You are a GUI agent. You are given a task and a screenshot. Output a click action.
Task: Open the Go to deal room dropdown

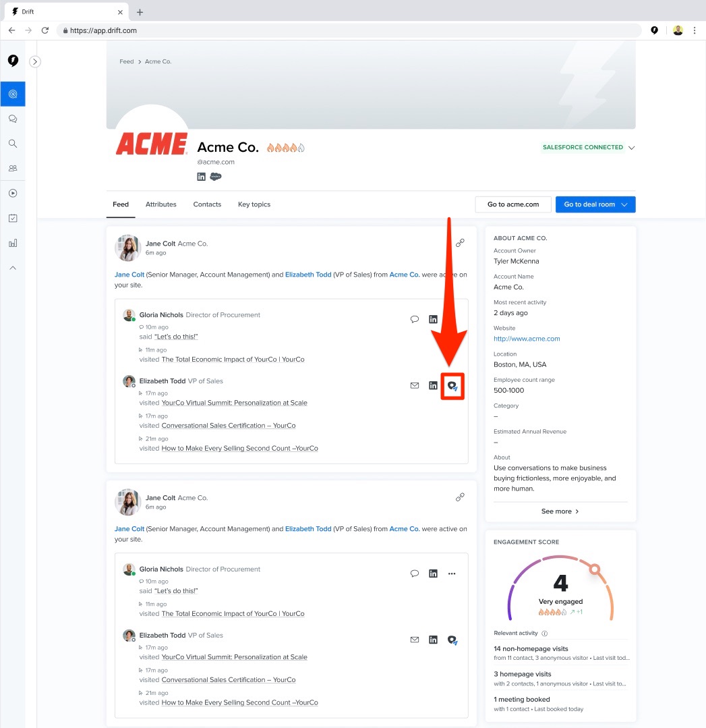595,204
